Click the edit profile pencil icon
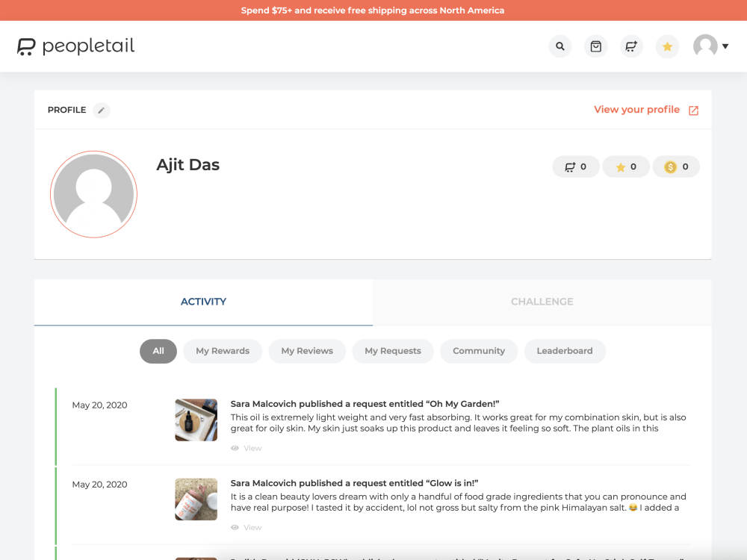 tap(102, 111)
